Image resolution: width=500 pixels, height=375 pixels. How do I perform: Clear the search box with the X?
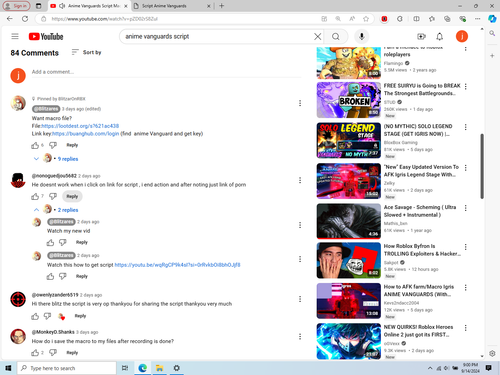[318, 36]
